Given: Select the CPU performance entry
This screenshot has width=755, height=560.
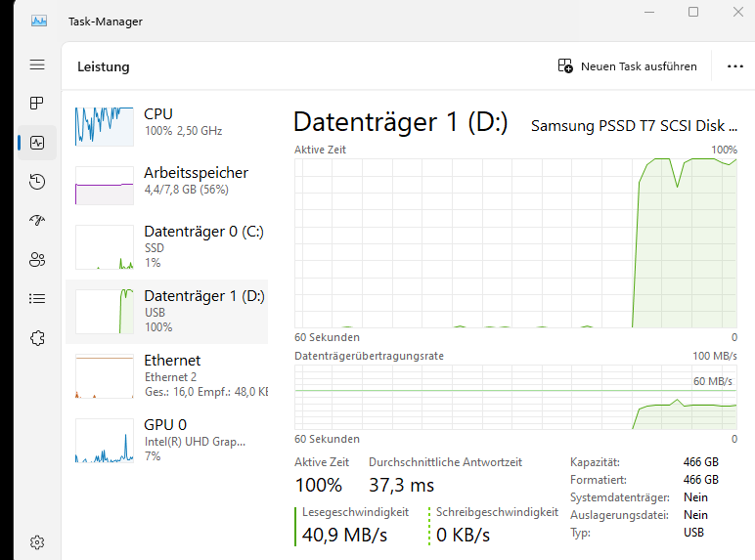Looking at the screenshot, I should 166,122.
